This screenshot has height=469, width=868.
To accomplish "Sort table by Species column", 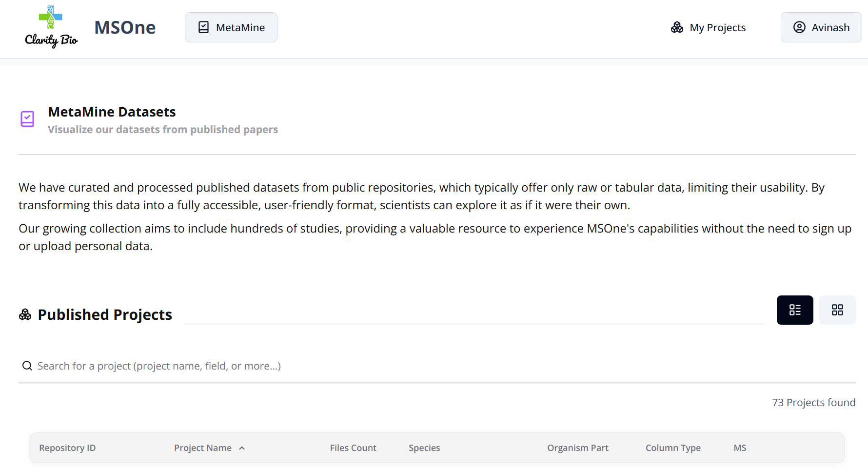I will pyautogui.click(x=424, y=448).
